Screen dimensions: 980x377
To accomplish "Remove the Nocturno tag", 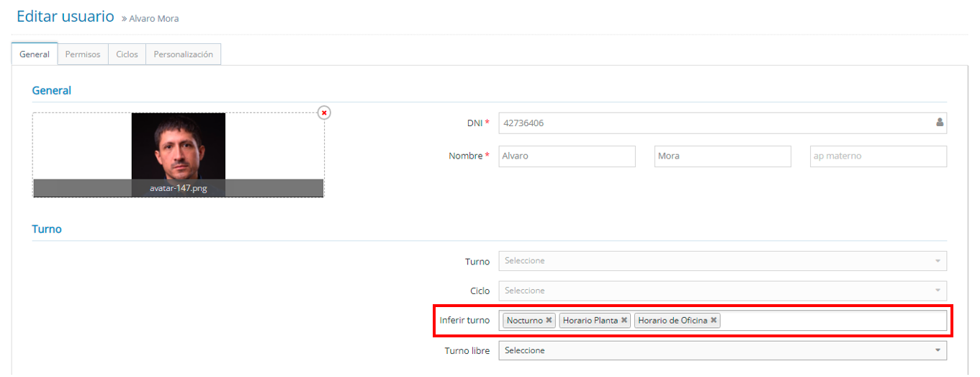I will pyautogui.click(x=549, y=321).
